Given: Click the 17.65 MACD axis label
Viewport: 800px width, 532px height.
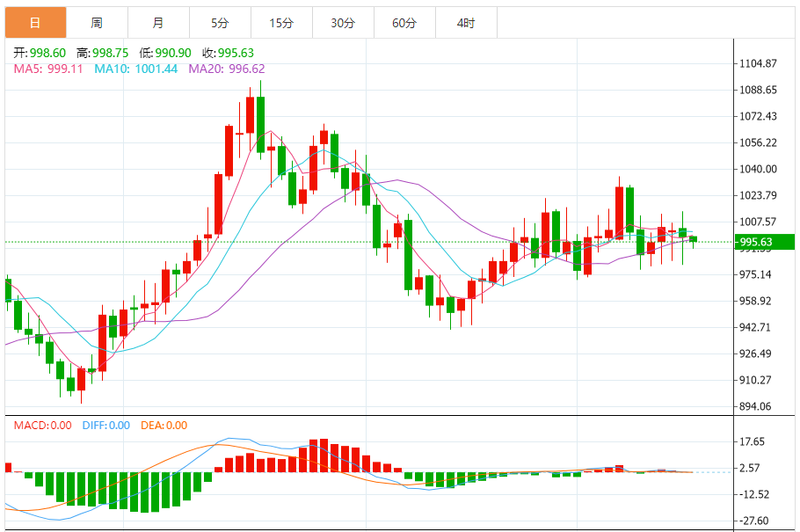Looking at the screenshot, I should [x=752, y=441].
